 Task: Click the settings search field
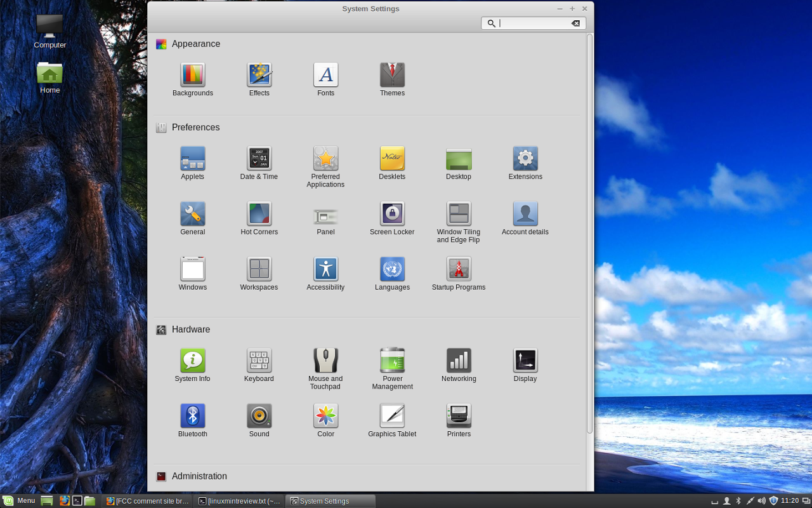[533, 23]
